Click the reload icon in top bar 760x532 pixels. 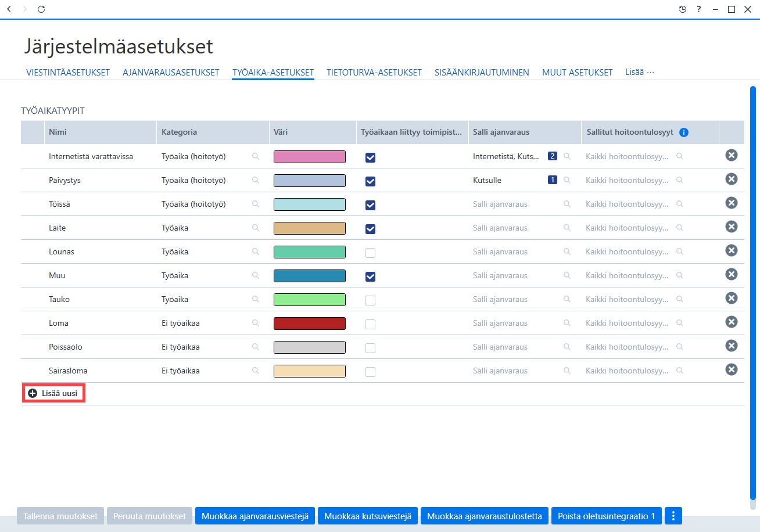point(41,9)
